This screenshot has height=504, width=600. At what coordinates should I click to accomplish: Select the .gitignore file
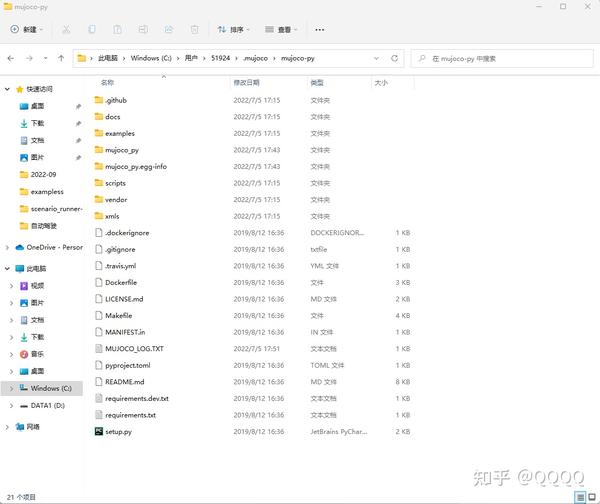point(120,250)
